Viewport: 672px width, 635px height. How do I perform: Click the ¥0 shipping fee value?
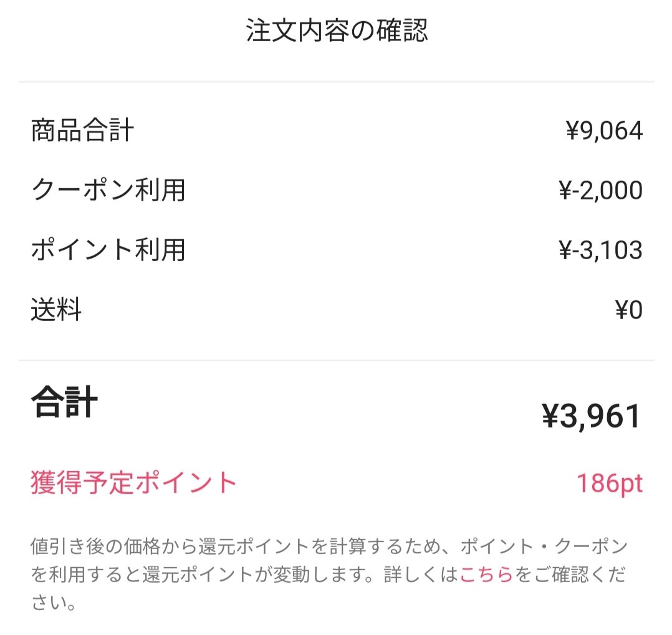coord(628,310)
